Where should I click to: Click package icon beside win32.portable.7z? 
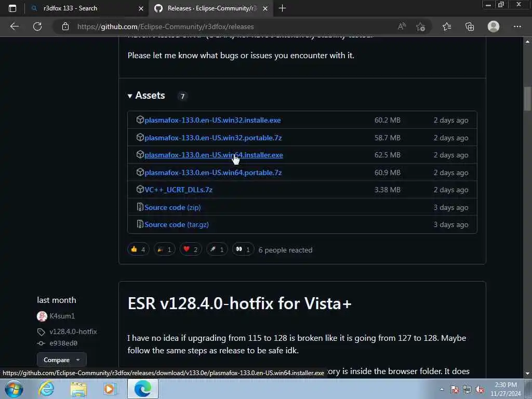[140, 137]
